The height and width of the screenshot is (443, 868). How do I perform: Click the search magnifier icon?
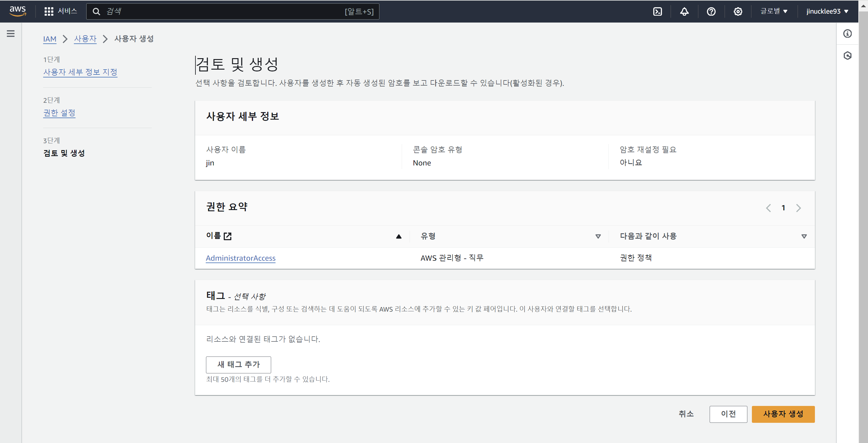[x=97, y=11]
